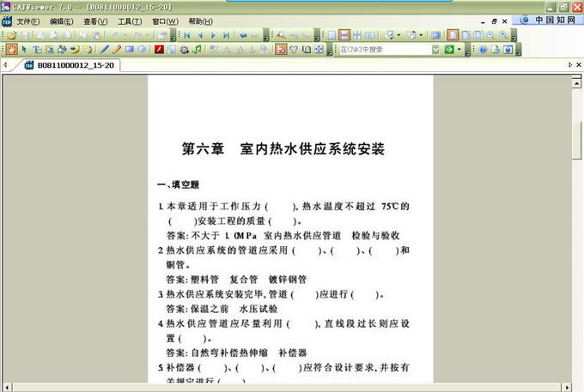The image size is (584, 392).
Task: Open the 工具(T) menu
Action: (x=130, y=21)
